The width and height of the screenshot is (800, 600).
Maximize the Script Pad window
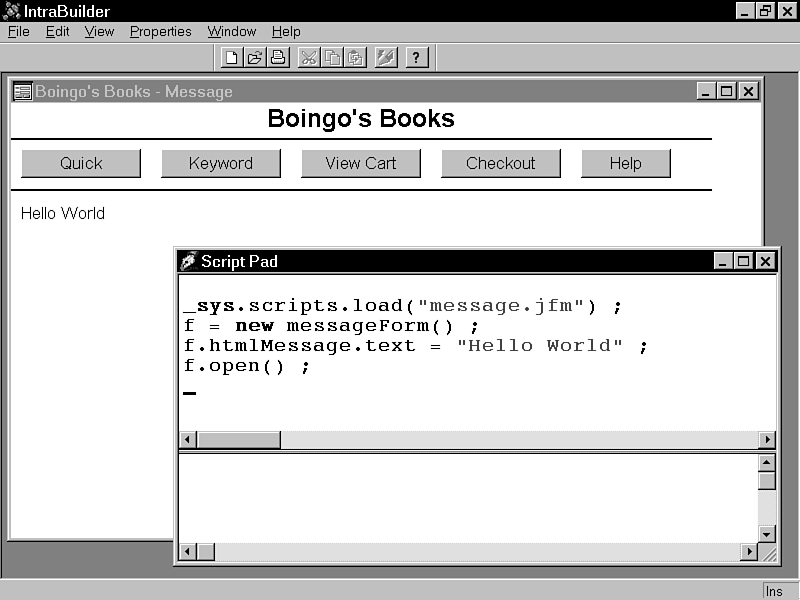[743, 261]
